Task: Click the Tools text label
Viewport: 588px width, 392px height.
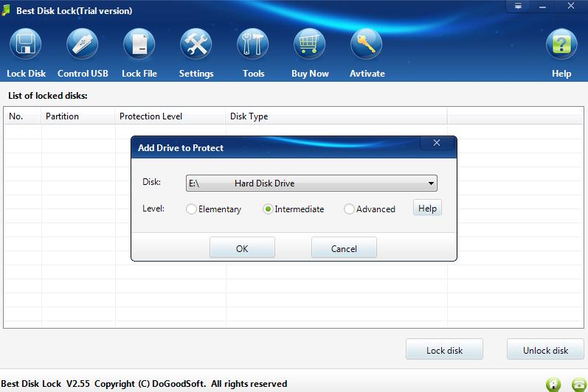Action: (x=254, y=74)
